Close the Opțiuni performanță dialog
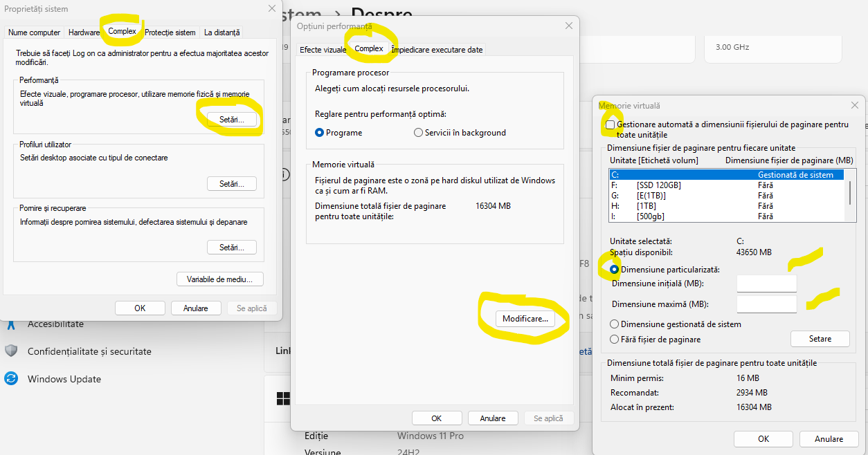Image resolution: width=868 pixels, height=455 pixels. (569, 26)
